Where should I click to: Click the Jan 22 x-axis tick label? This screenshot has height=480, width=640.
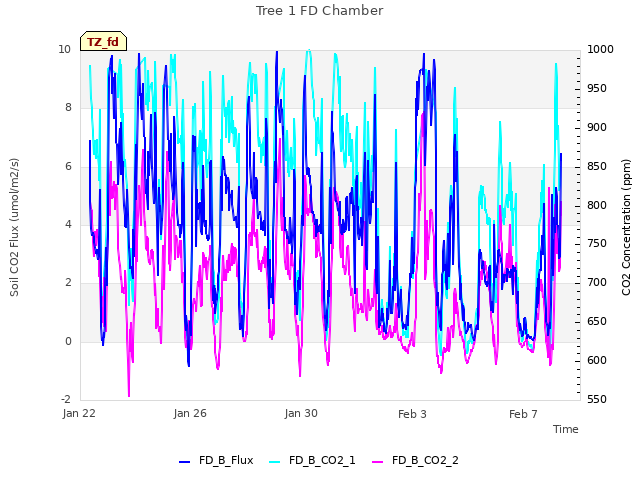coord(79,413)
